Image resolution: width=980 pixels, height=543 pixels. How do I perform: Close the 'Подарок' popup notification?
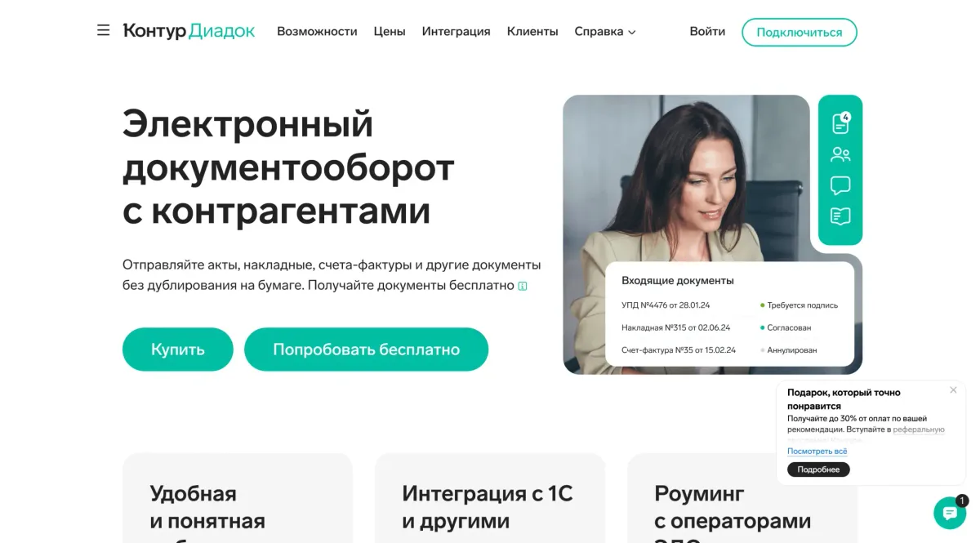[x=953, y=390]
